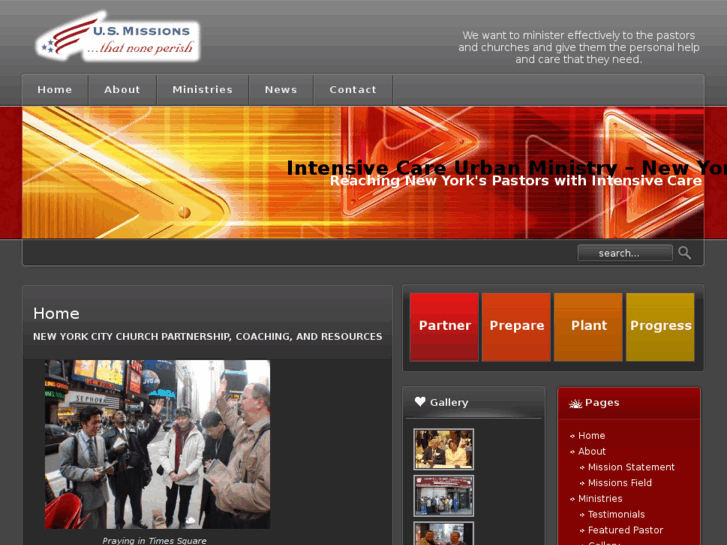Click the Home page heading
This screenshot has width=727, height=545.
56,314
